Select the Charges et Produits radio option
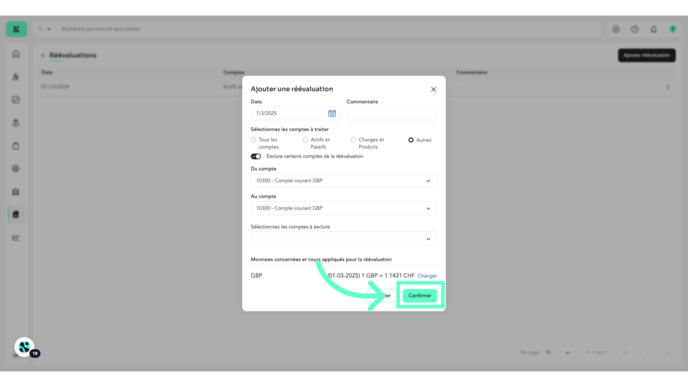This screenshot has width=688, height=387. coord(353,140)
